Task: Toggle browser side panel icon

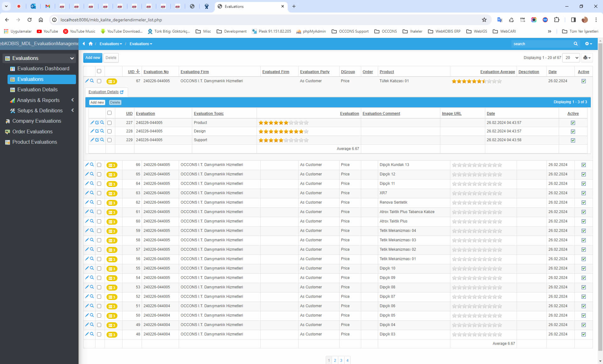Action: tap(573, 20)
